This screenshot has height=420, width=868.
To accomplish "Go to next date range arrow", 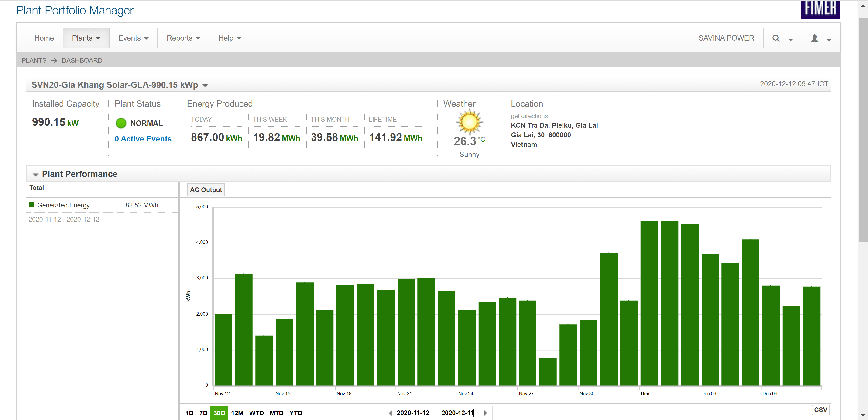I will pyautogui.click(x=485, y=413).
